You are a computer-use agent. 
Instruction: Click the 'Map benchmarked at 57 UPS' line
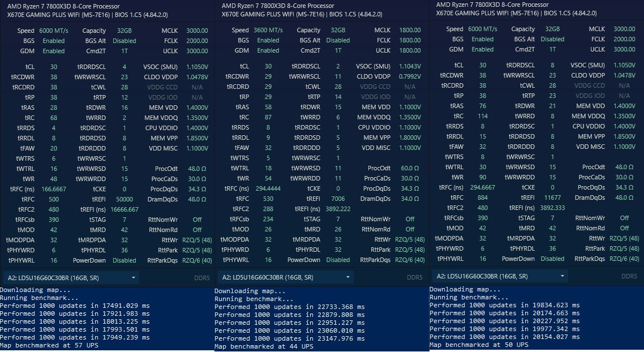tap(49, 345)
